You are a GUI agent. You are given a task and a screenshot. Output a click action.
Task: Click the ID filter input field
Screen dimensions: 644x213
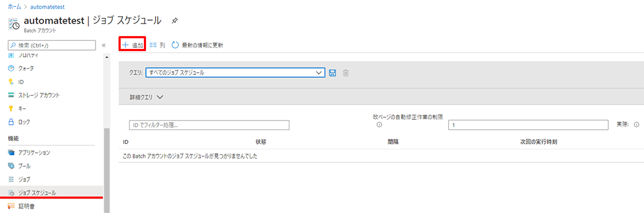point(209,125)
